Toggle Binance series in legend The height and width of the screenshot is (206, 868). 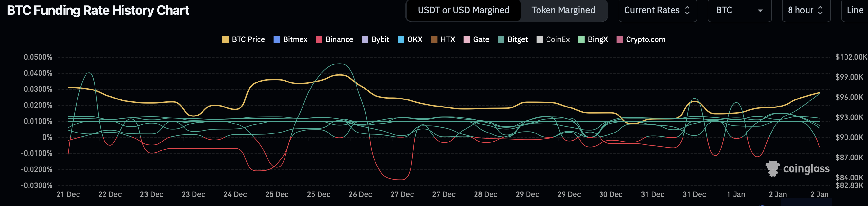point(334,39)
